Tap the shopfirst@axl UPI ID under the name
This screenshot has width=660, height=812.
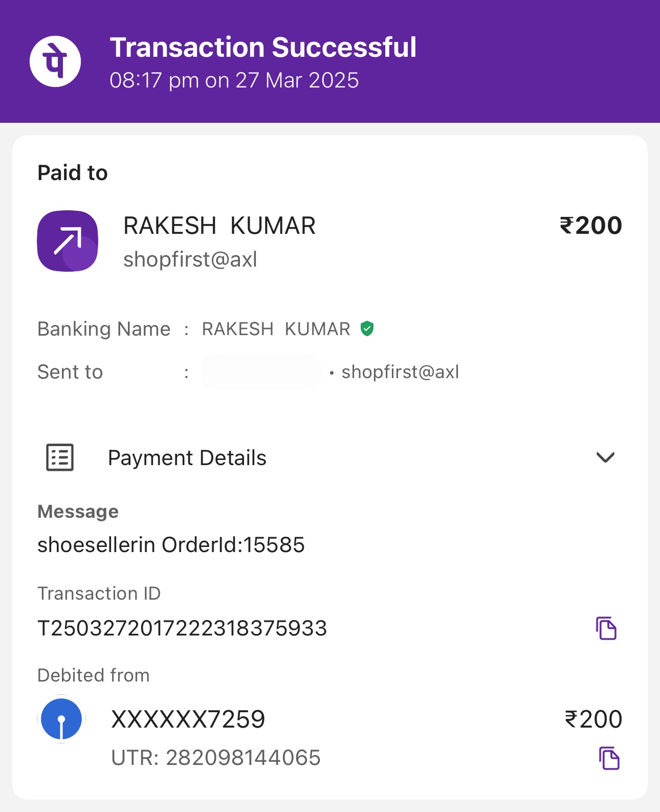click(190, 259)
